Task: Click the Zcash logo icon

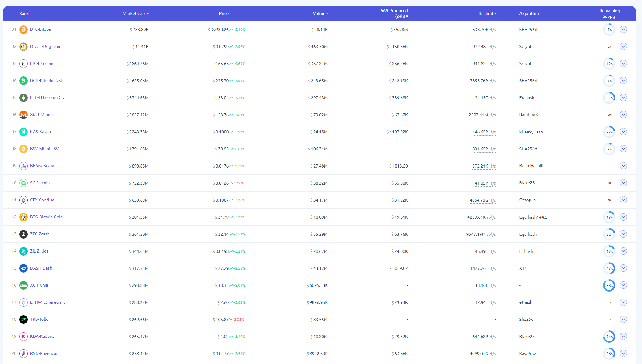Action: tap(23, 234)
